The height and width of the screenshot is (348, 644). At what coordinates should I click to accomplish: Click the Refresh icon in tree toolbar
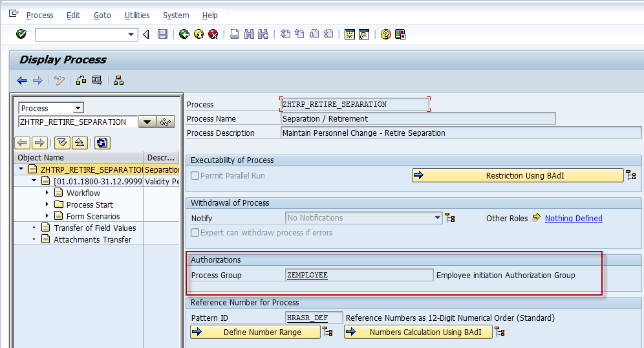[102, 143]
